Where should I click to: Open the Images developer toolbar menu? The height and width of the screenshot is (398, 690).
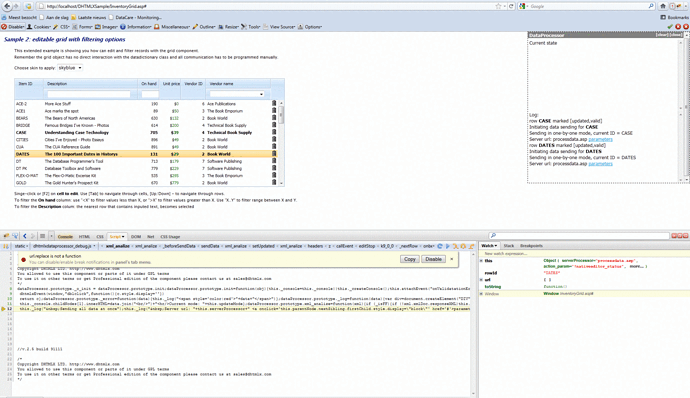point(106,27)
